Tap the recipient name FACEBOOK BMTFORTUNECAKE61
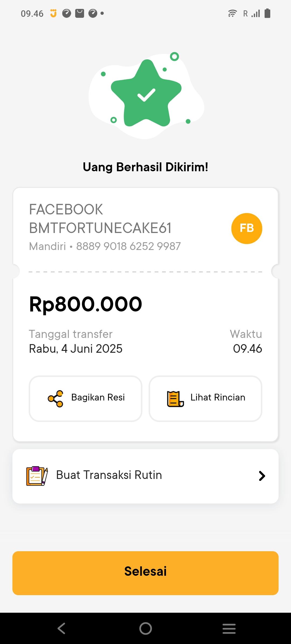Image resolution: width=291 pixels, height=644 pixels. [100, 219]
